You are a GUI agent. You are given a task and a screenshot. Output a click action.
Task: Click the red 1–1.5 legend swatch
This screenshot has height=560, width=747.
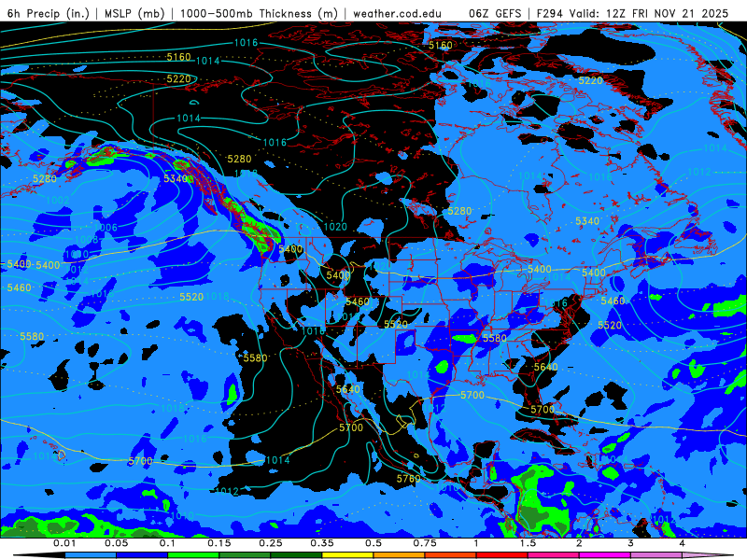point(502,555)
